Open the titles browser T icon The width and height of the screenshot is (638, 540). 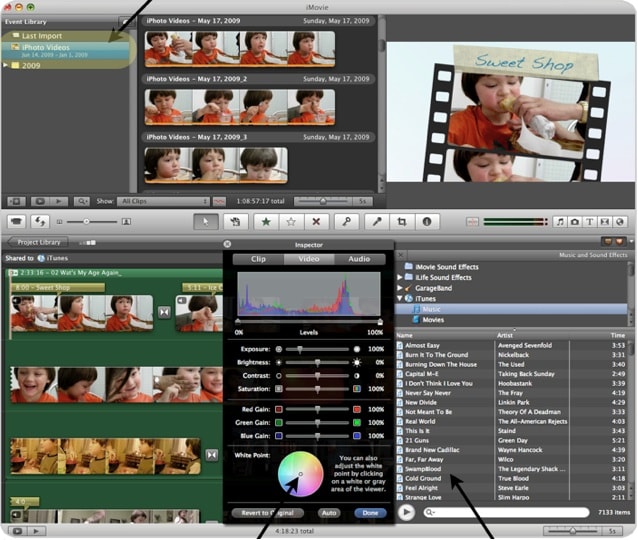pyautogui.click(x=590, y=222)
